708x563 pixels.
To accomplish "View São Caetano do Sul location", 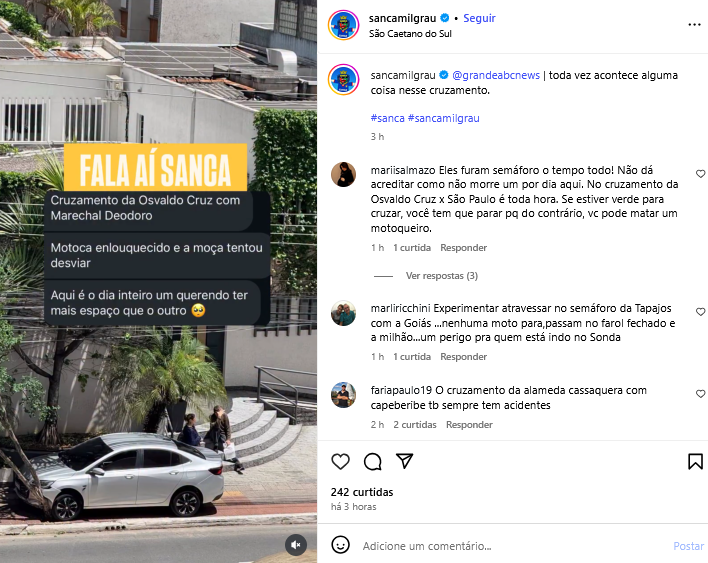I will pos(410,34).
